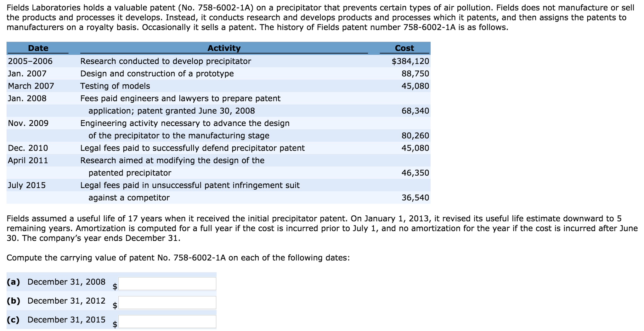This screenshot has width=644, height=331.
Task: Select the 88,750 cost value
Action: click(415, 74)
